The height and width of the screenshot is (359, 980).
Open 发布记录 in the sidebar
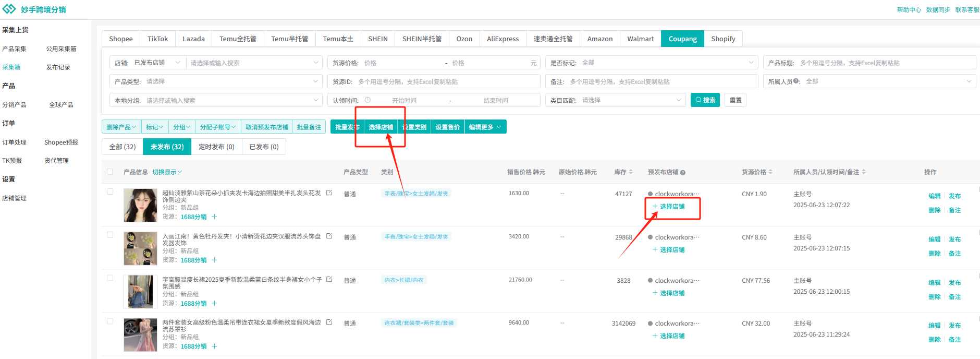pos(58,67)
